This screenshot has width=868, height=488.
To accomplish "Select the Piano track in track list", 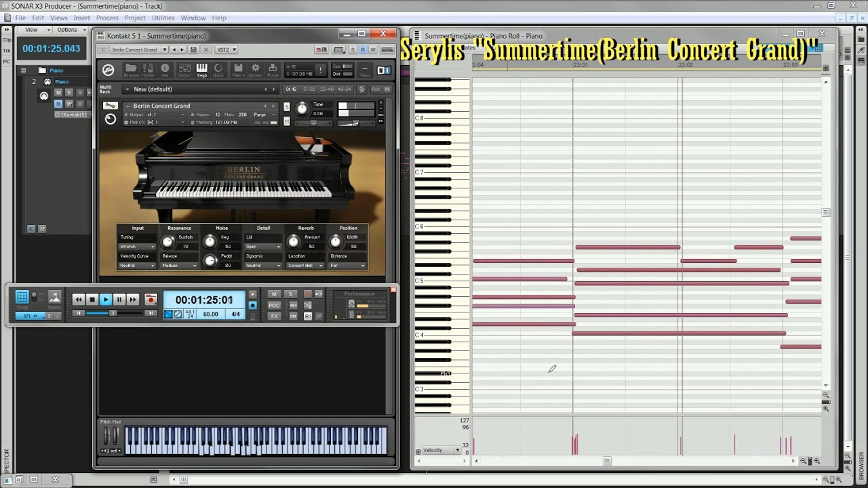I will pyautogui.click(x=62, y=82).
